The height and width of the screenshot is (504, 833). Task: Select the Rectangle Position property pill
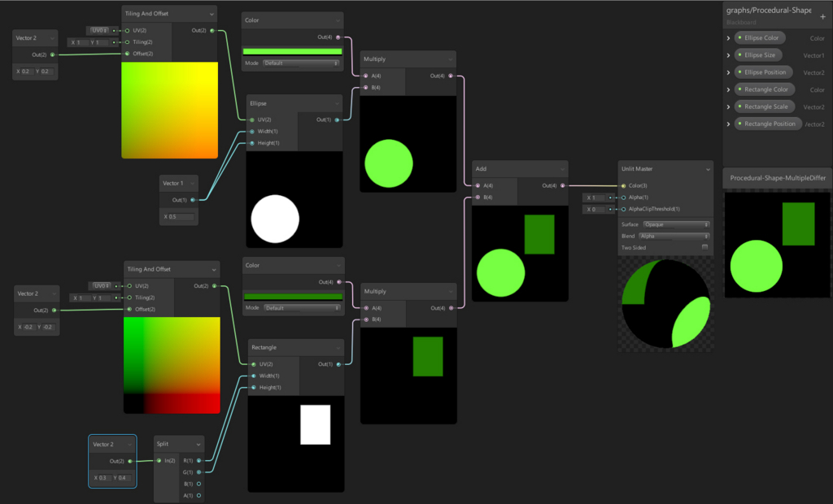tap(768, 124)
